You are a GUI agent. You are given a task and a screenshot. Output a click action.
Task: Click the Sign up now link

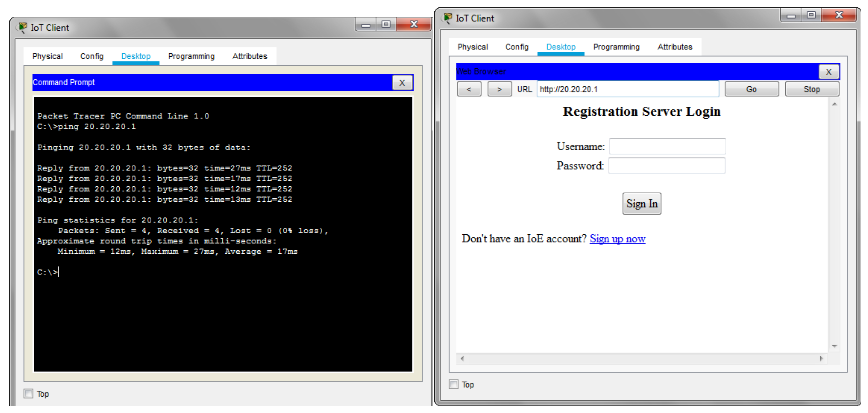pos(617,239)
